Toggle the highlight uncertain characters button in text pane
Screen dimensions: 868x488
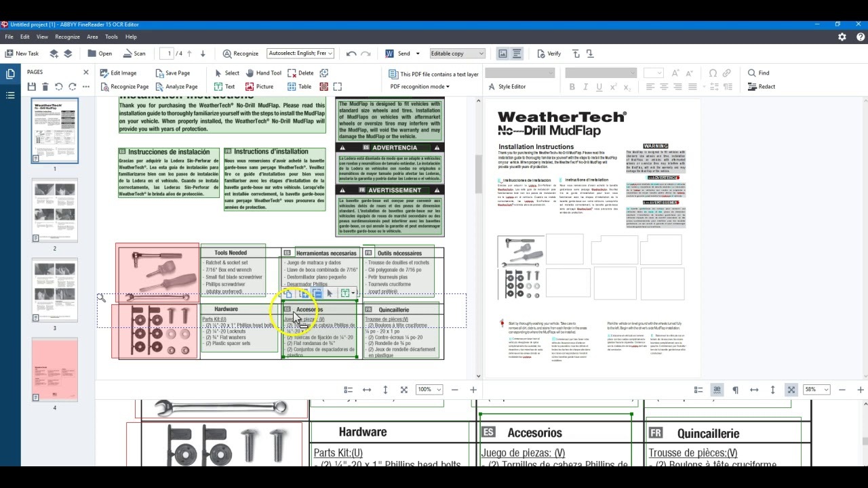click(717, 390)
